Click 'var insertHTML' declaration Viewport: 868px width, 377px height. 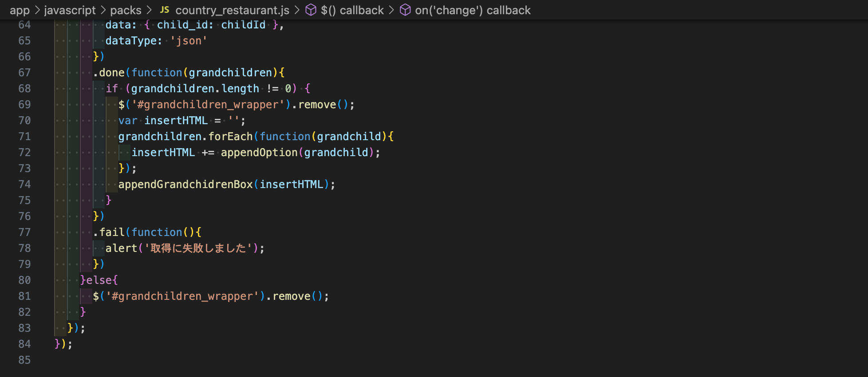163,121
